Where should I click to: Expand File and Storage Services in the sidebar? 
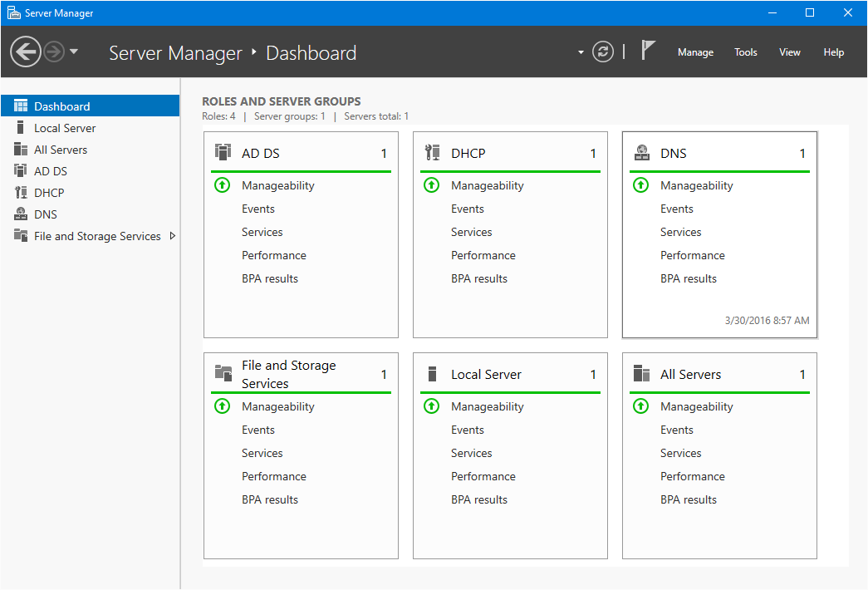172,236
